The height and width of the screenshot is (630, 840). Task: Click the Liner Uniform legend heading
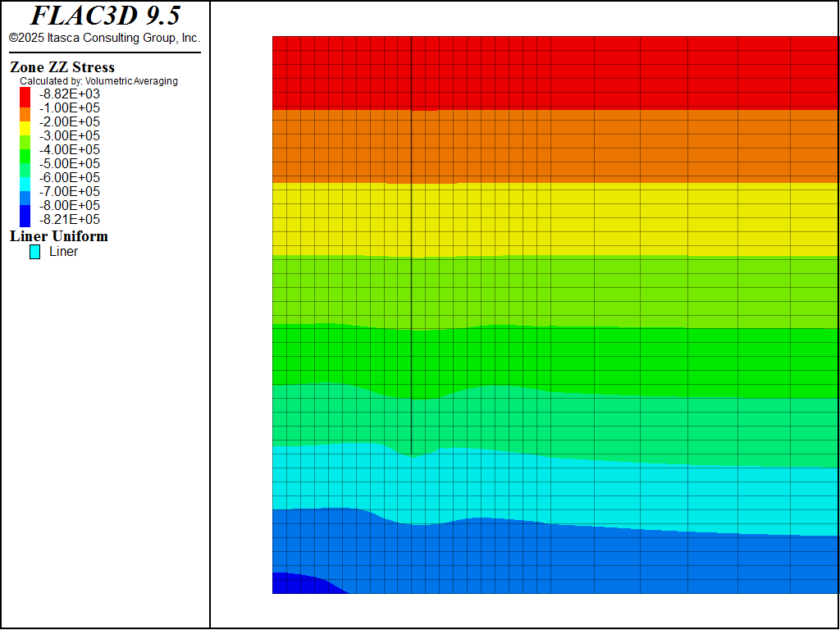pyautogui.click(x=59, y=236)
